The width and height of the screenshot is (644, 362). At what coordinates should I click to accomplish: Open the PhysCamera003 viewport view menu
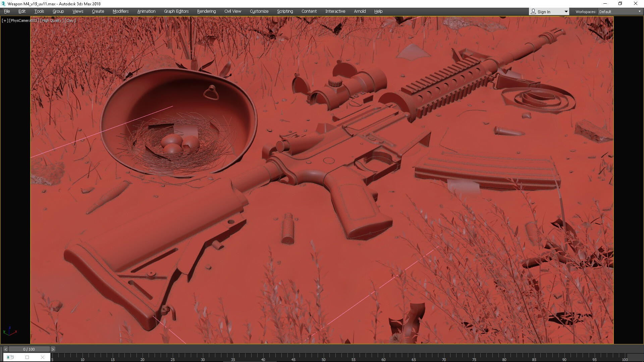pos(24,20)
